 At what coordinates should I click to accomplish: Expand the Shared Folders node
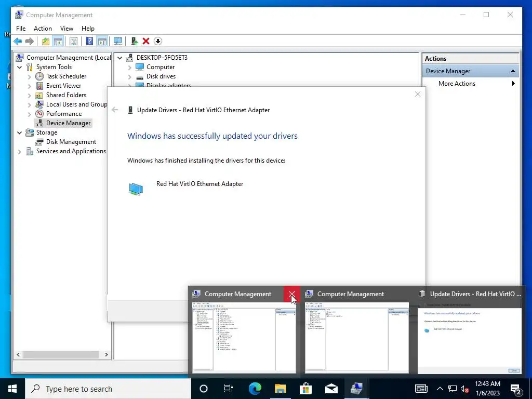[x=29, y=96]
